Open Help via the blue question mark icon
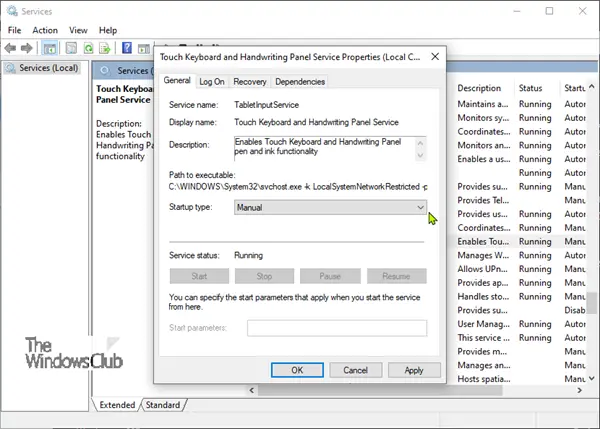600x429 pixels. (127, 48)
